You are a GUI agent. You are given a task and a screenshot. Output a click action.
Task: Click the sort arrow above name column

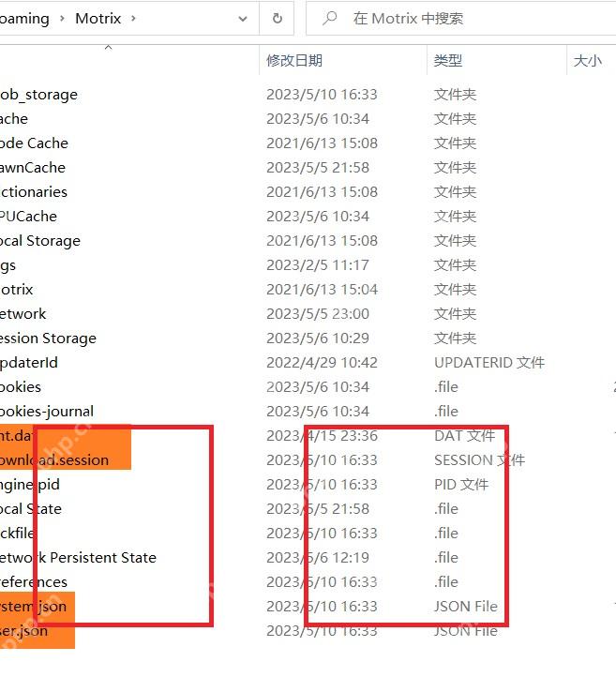[109, 47]
